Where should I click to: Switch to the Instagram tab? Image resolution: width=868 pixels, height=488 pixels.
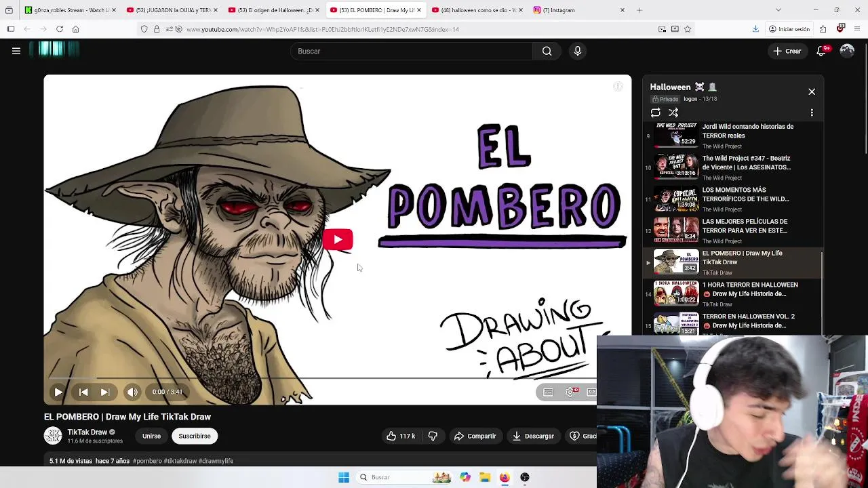pyautogui.click(x=579, y=10)
